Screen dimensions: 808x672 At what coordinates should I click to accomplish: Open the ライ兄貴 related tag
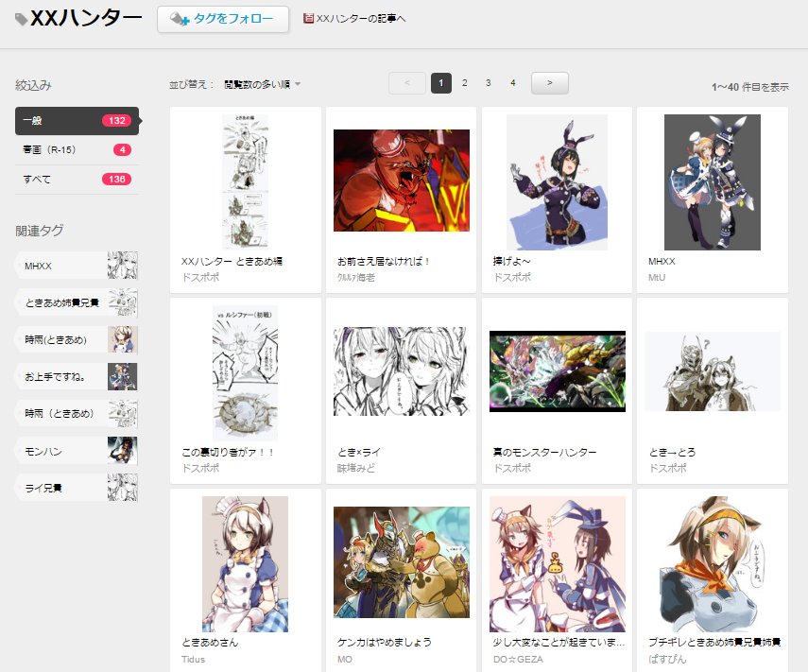tap(77, 488)
